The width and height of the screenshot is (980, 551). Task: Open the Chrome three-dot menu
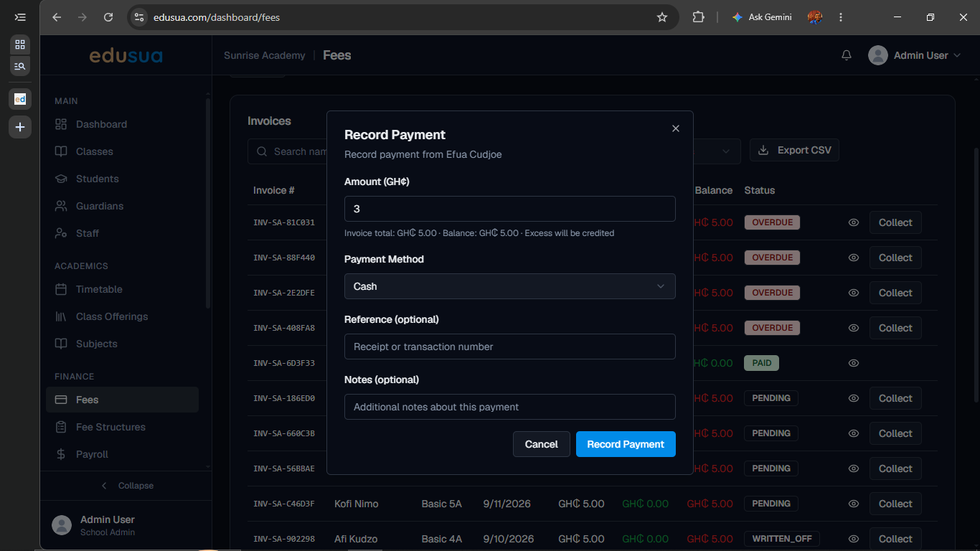pyautogui.click(x=841, y=17)
